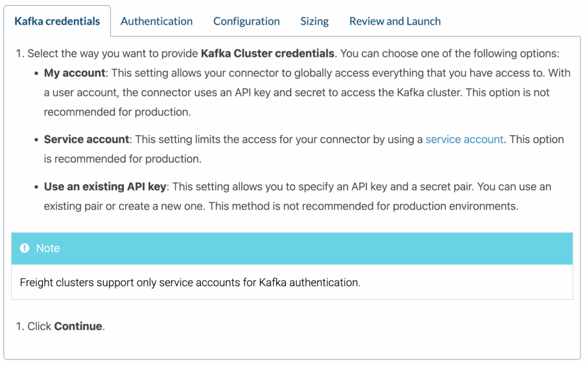This screenshot has width=588, height=367.
Task: Click the bold 'Continue' word
Action: tap(78, 326)
